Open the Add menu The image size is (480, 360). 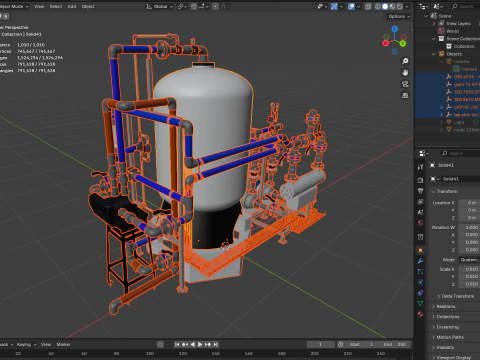[72, 6]
